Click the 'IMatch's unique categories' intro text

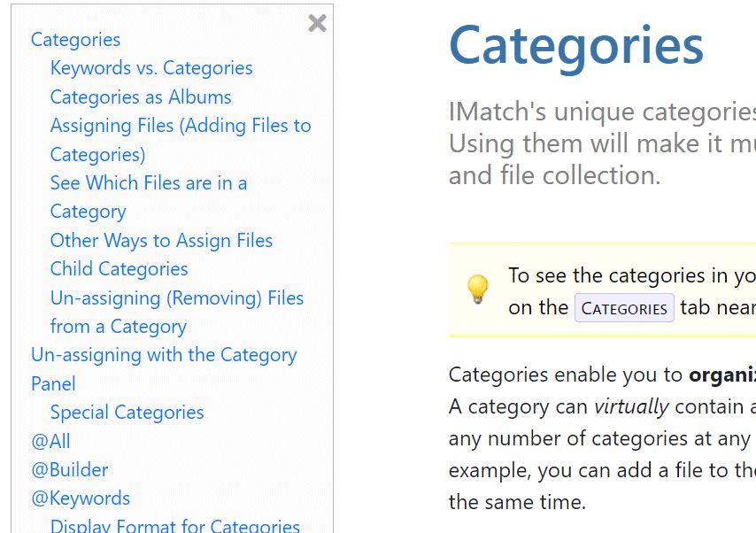[x=602, y=112]
